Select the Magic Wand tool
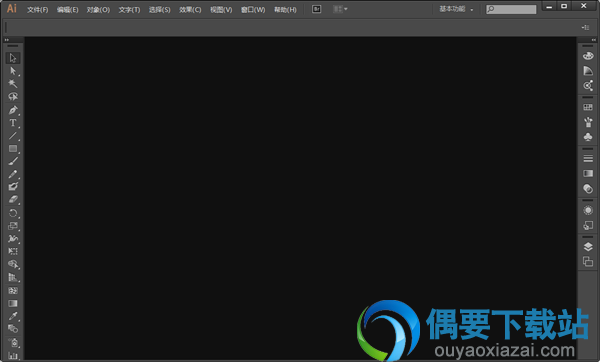This screenshot has width=600, height=362. 13,84
